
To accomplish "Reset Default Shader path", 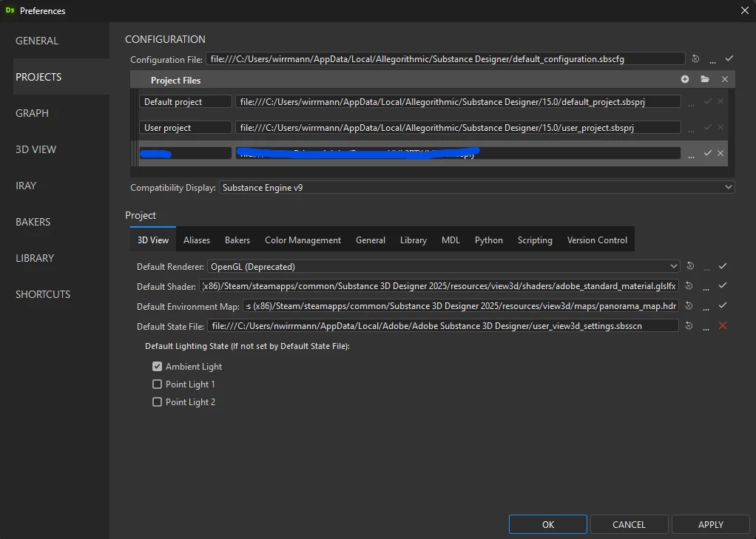I will 689,286.
